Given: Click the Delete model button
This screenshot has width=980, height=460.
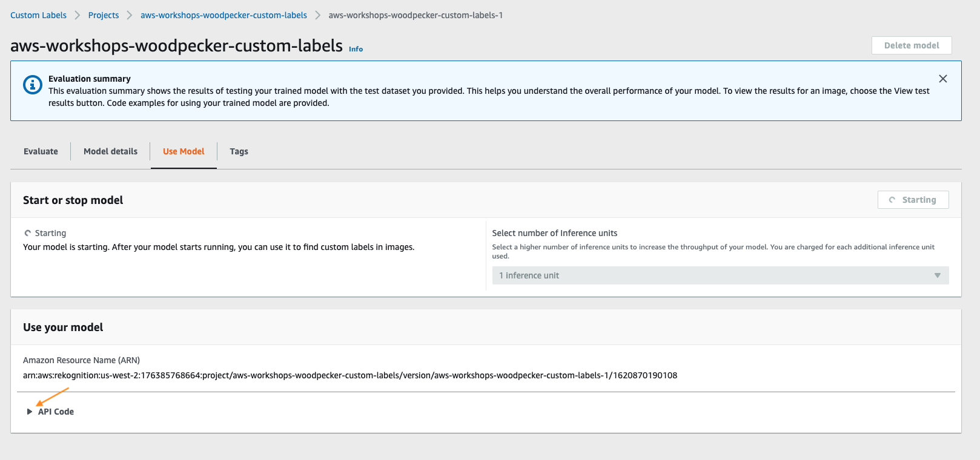Looking at the screenshot, I should click(912, 45).
